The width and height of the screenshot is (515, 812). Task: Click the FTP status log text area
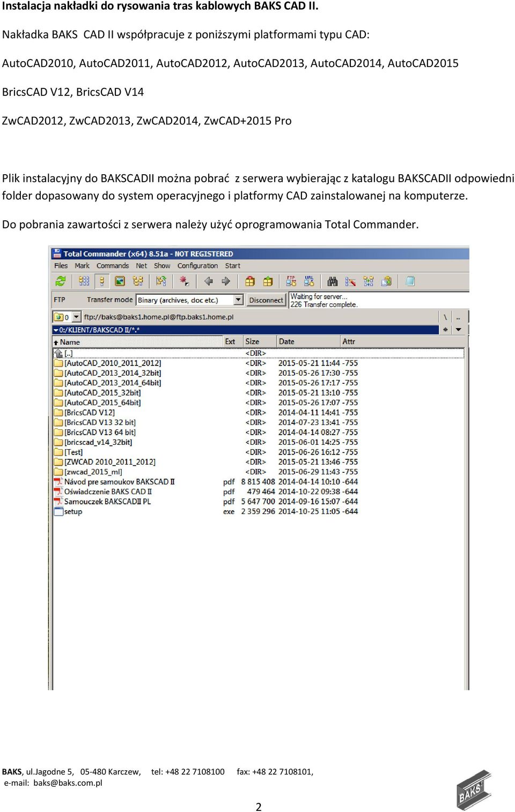tap(379, 300)
